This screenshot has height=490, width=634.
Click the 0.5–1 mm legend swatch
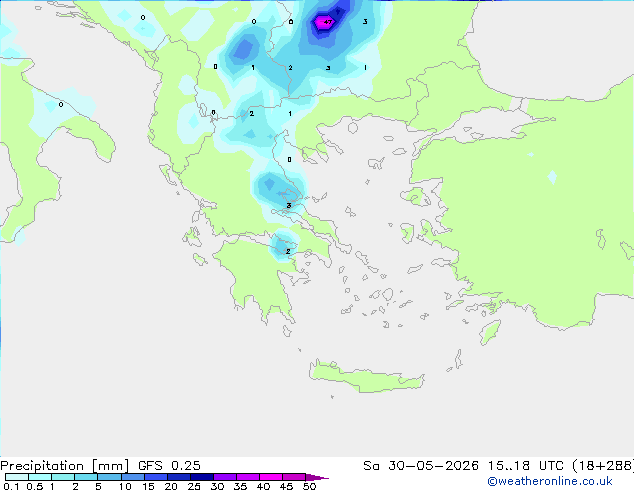click(x=40, y=477)
